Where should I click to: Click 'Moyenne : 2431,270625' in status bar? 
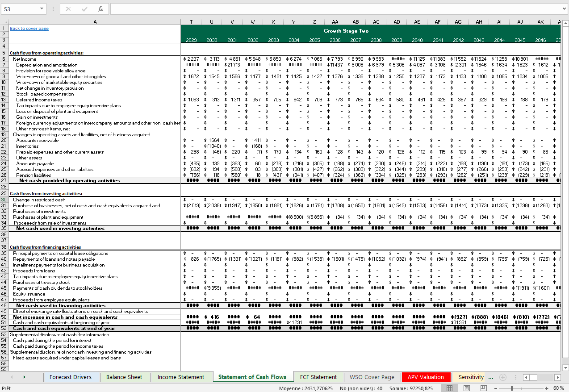pyautogui.click(x=306, y=388)
